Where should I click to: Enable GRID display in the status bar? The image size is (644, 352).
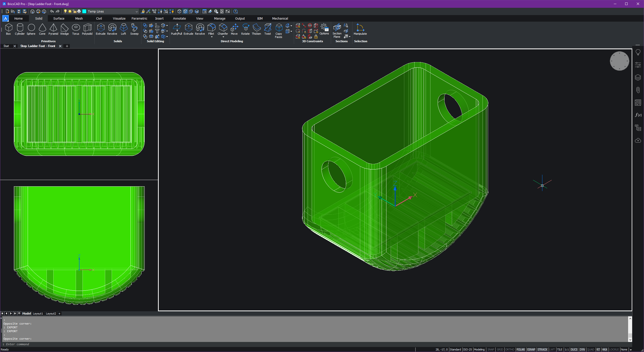coord(500,349)
